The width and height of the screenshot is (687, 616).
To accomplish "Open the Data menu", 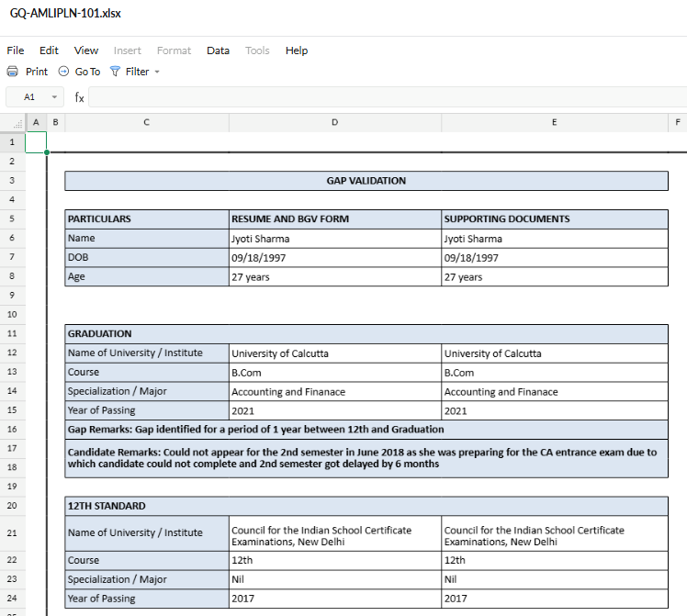I will [x=218, y=50].
